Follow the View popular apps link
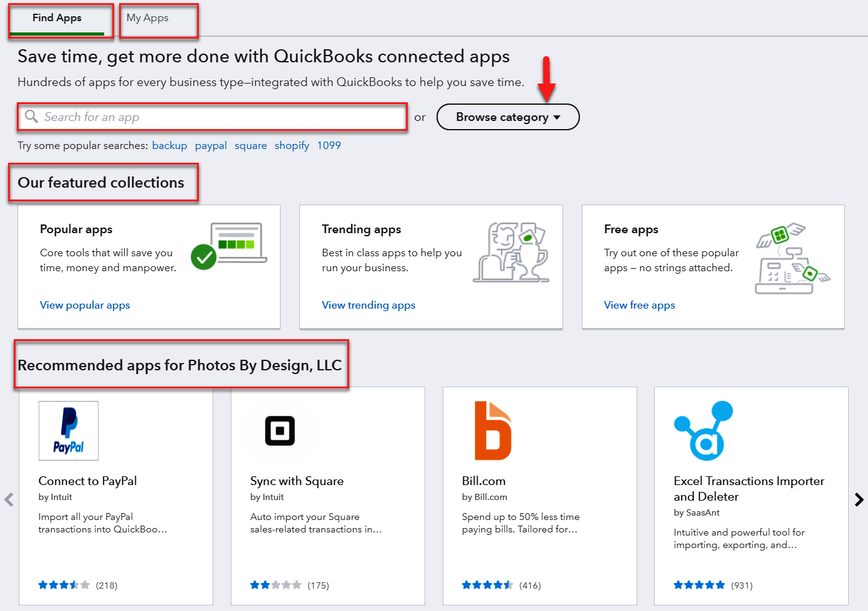868x611 pixels. (85, 305)
